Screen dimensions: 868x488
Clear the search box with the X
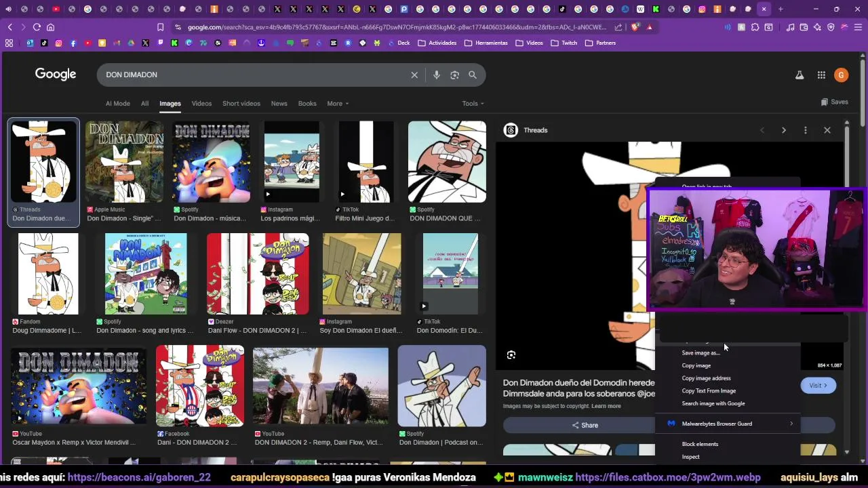414,75
